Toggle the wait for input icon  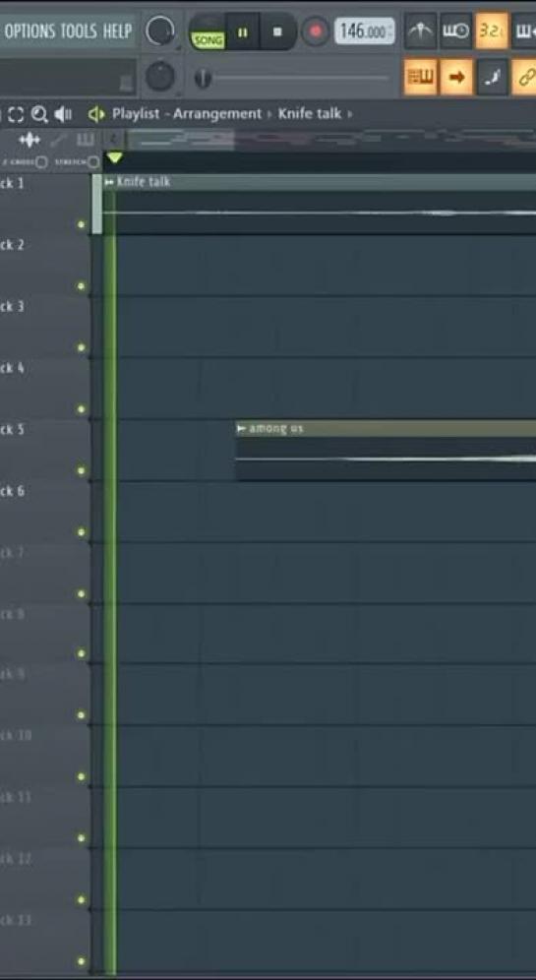456,31
